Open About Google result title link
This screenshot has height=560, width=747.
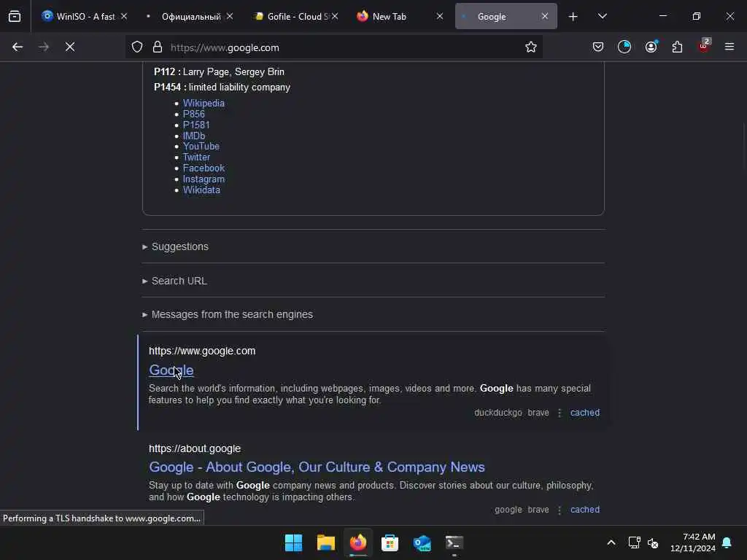coord(317,467)
